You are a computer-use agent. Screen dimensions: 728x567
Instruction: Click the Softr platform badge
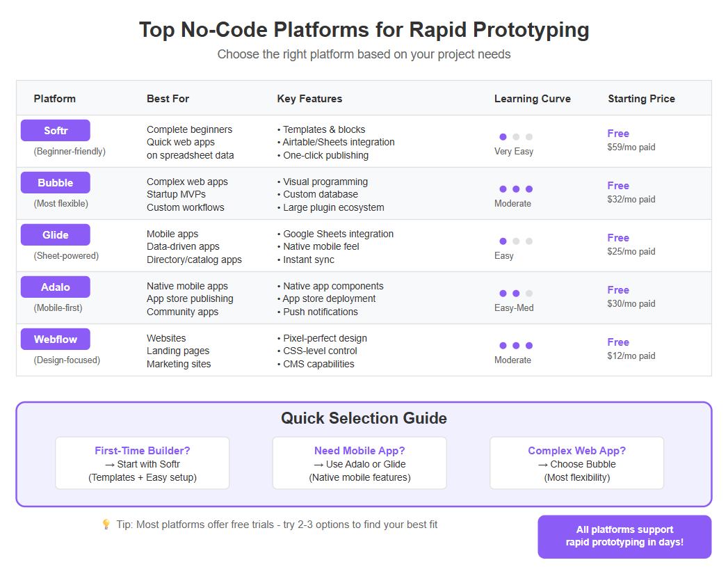click(x=55, y=131)
